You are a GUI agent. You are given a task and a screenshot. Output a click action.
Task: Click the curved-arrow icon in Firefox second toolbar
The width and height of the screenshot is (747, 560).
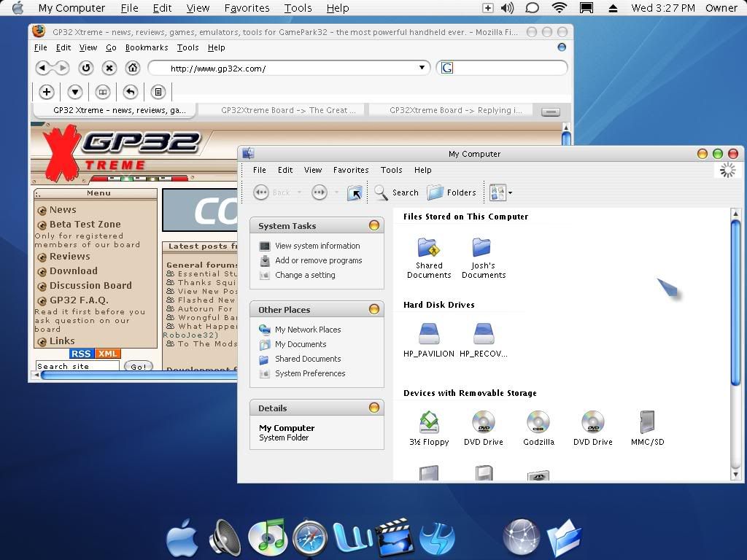pos(131,92)
